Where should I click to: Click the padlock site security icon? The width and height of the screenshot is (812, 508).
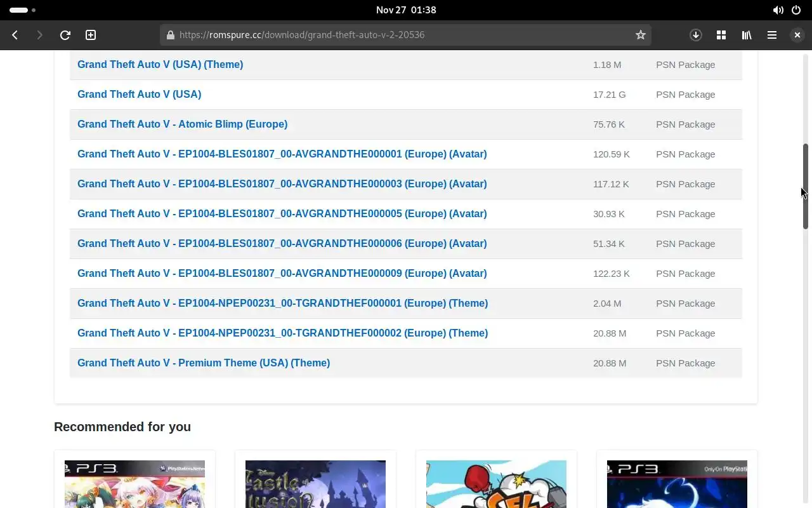[x=170, y=35]
